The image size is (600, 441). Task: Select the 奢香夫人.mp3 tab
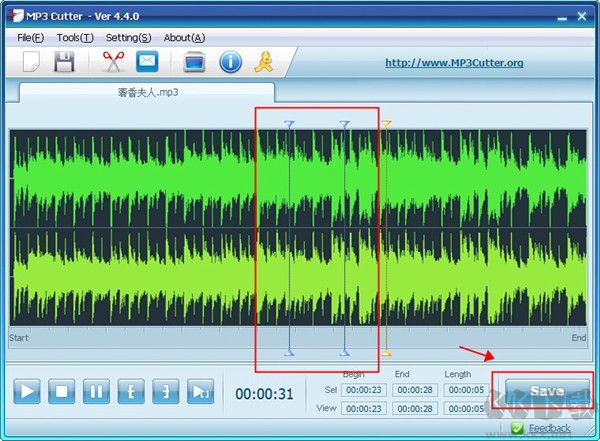[147, 92]
